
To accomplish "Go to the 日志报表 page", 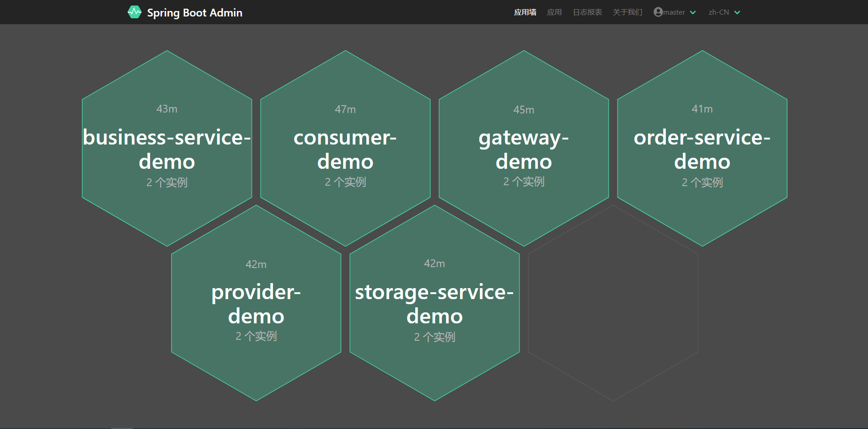I will pos(587,12).
